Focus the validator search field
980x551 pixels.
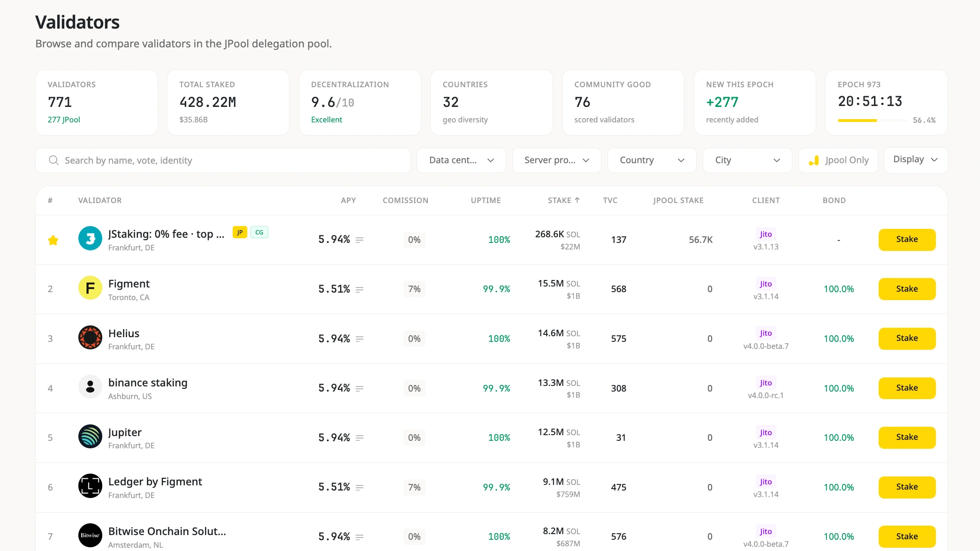[223, 160]
